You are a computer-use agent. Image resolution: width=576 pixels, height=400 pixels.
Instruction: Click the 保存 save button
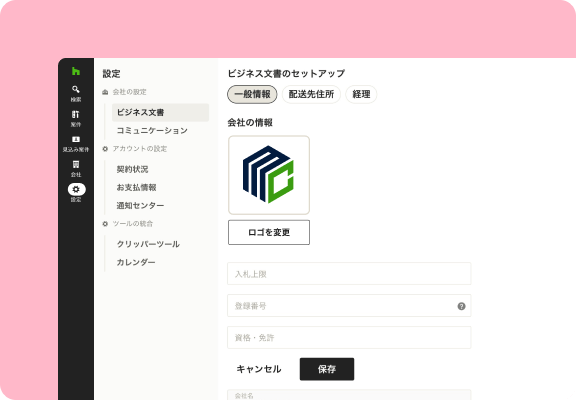tap(327, 369)
